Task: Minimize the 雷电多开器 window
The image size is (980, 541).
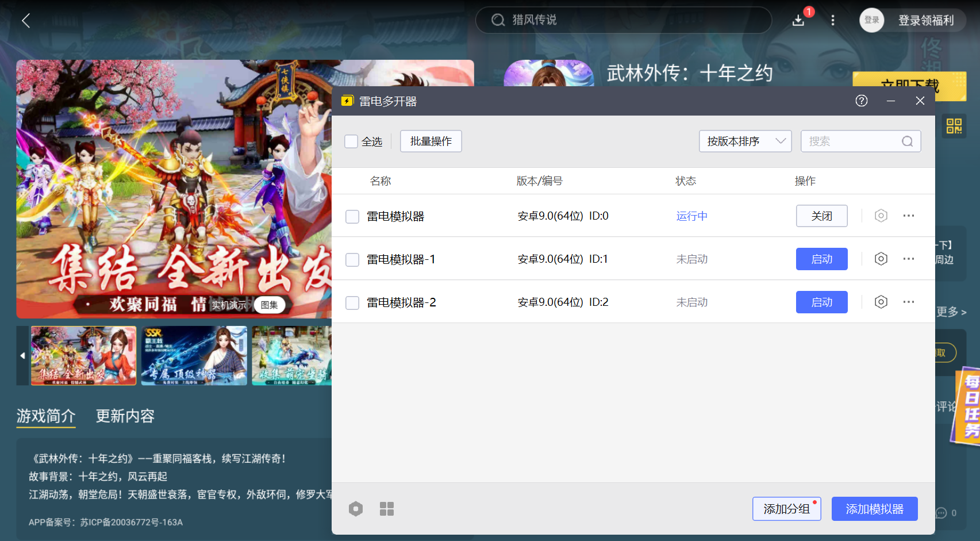Action: [891, 101]
